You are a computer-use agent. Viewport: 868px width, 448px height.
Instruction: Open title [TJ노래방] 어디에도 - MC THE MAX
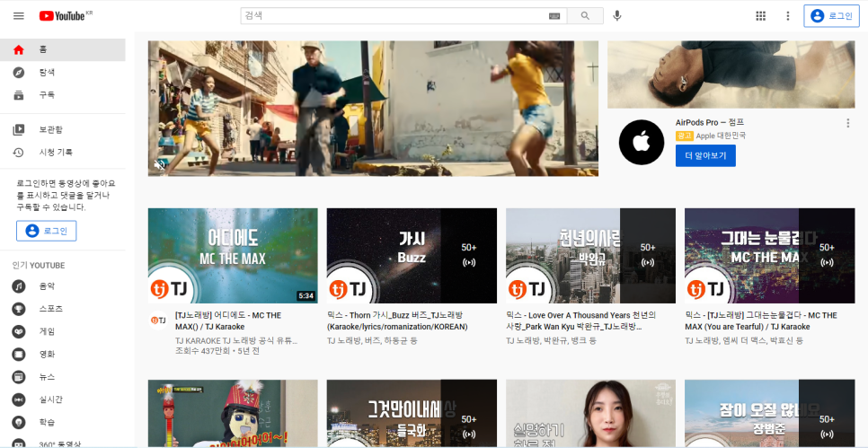228,321
